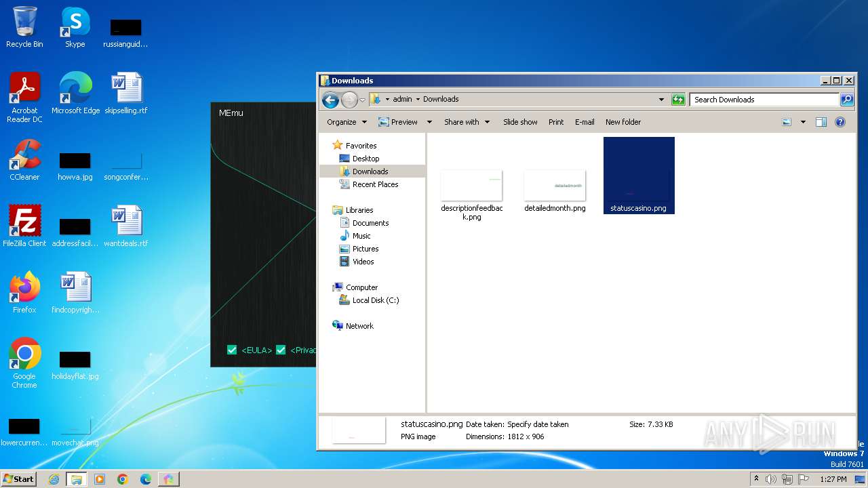
Task: Click Slide show in the toolbar
Action: click(520, 122)
